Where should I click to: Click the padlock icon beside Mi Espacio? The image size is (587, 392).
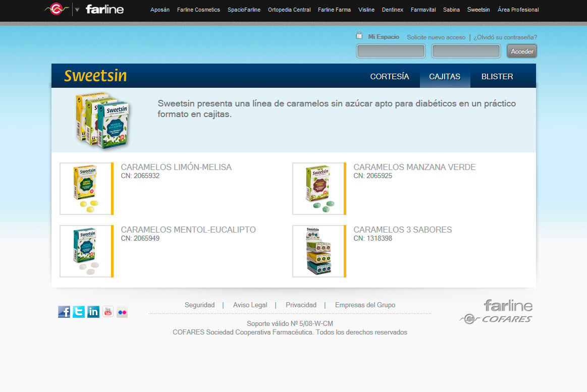pyautogui.click(x=359, y=34)
